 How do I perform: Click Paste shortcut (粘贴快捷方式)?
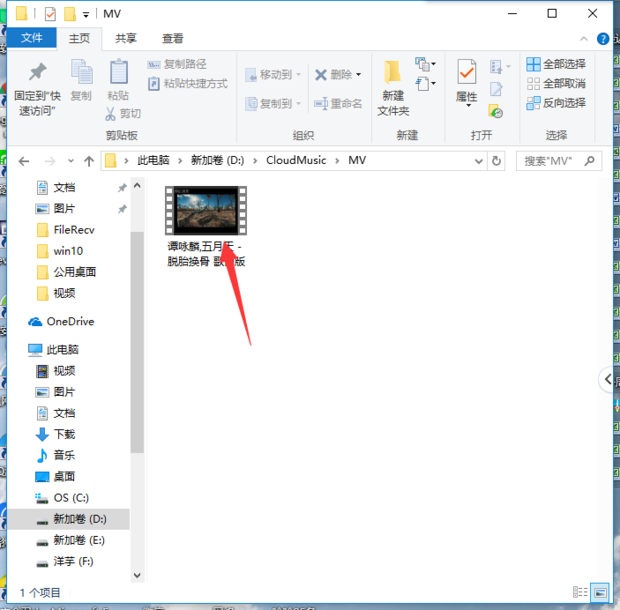point(188,84)
